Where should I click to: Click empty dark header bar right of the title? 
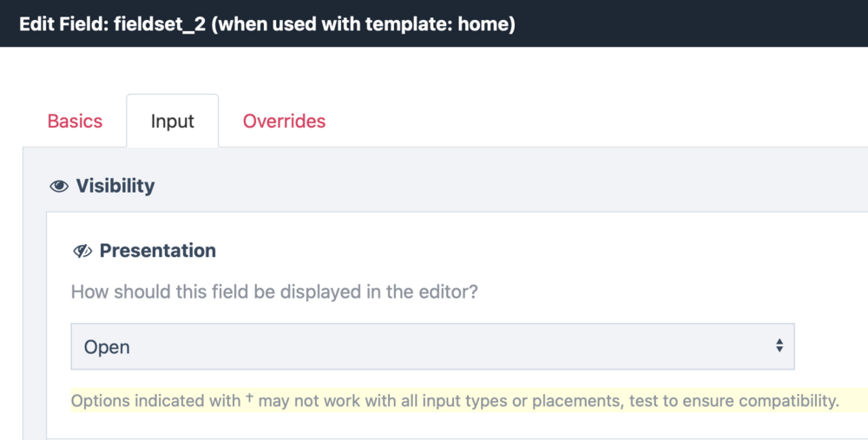tap(694, 23)
